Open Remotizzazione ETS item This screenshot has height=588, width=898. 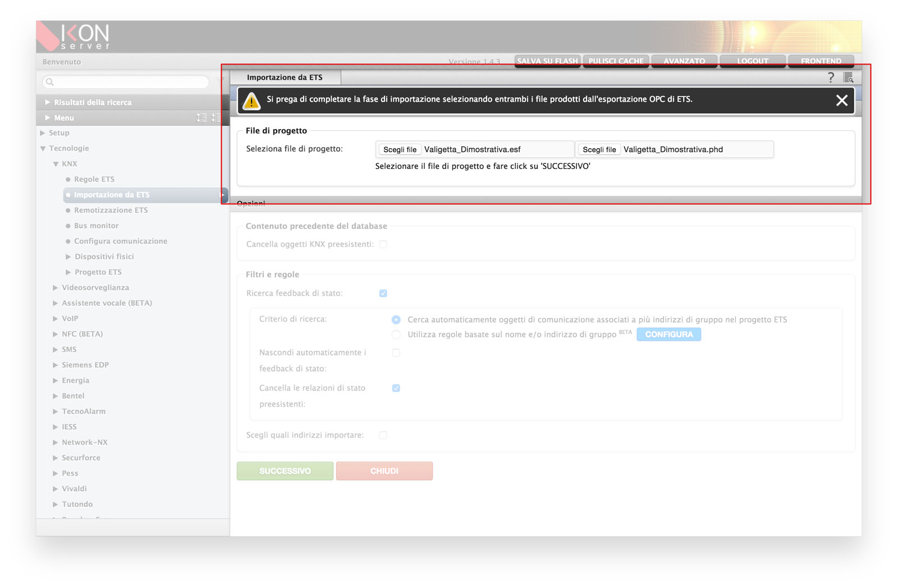pos(111,210)
